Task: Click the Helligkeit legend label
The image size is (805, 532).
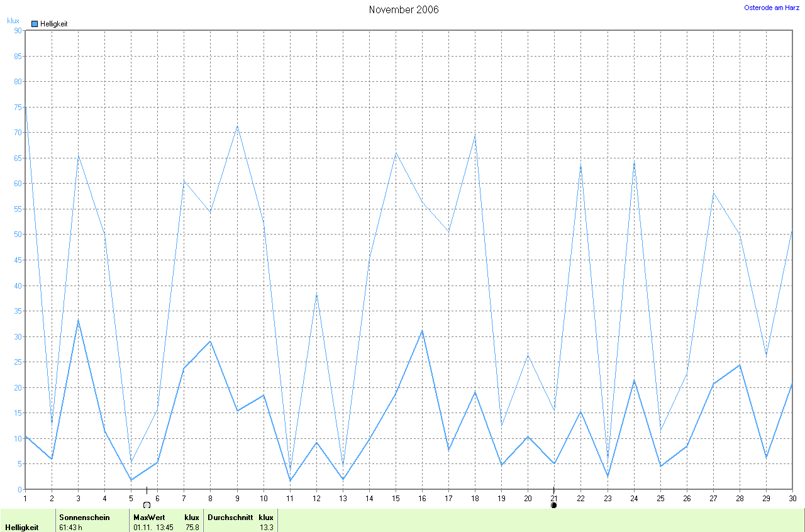Action: tap(53, 24)
